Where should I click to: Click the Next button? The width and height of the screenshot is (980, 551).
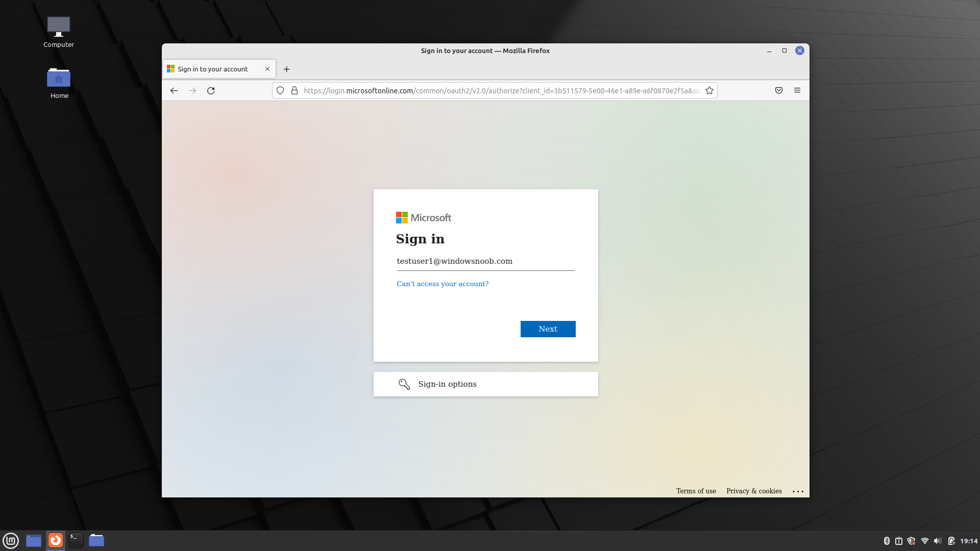(x=548, y=329)
